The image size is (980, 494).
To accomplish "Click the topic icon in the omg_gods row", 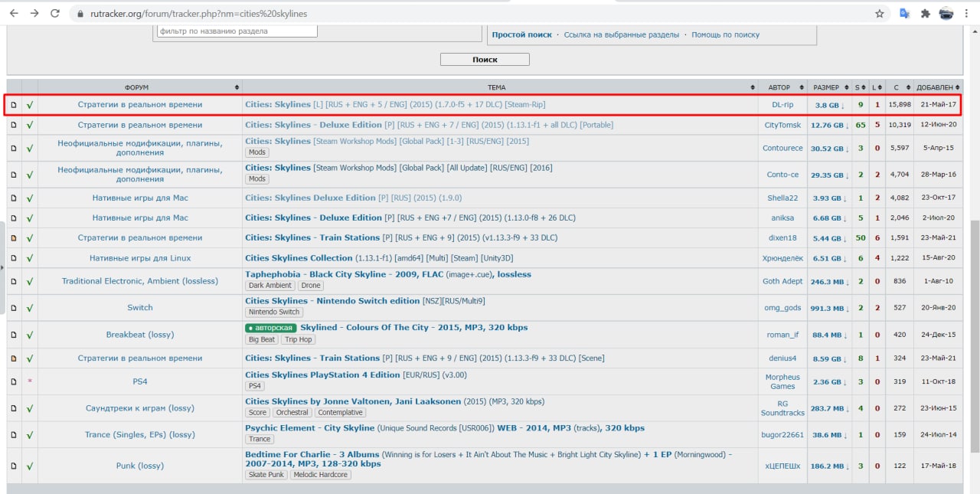I will [x=14, y=308].
